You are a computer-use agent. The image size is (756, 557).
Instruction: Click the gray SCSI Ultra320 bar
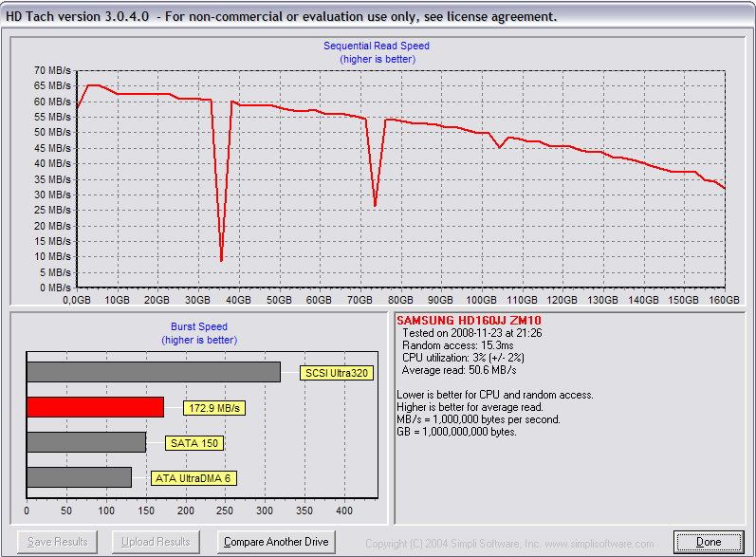[154, 372]
